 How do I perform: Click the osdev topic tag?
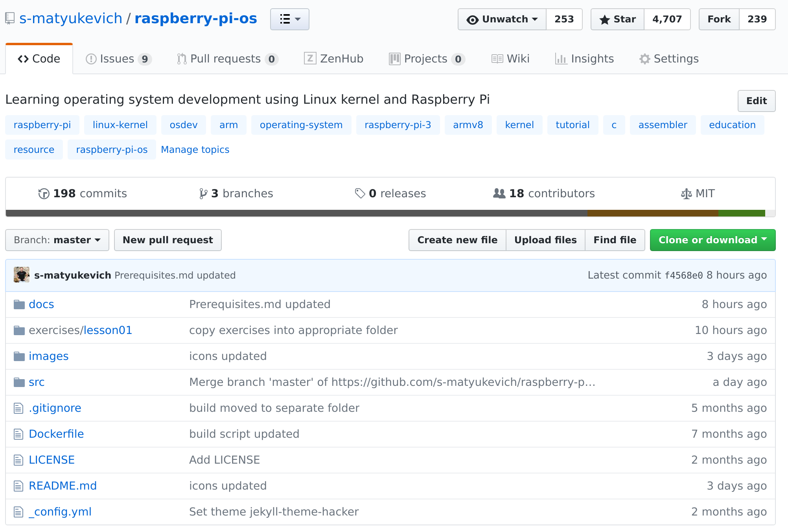click(184, 125)
